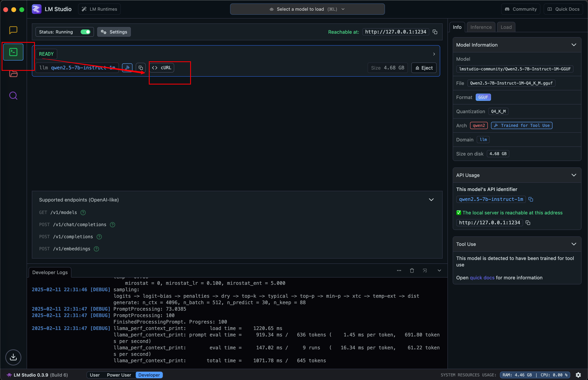Collapse the Supported endpoints section
Viewport: 588px width, 380px height.
pyautogui.click(x=431, y=200)
